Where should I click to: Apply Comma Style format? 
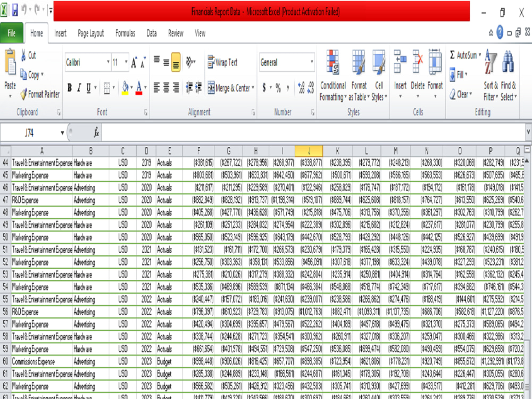[288, 88]
